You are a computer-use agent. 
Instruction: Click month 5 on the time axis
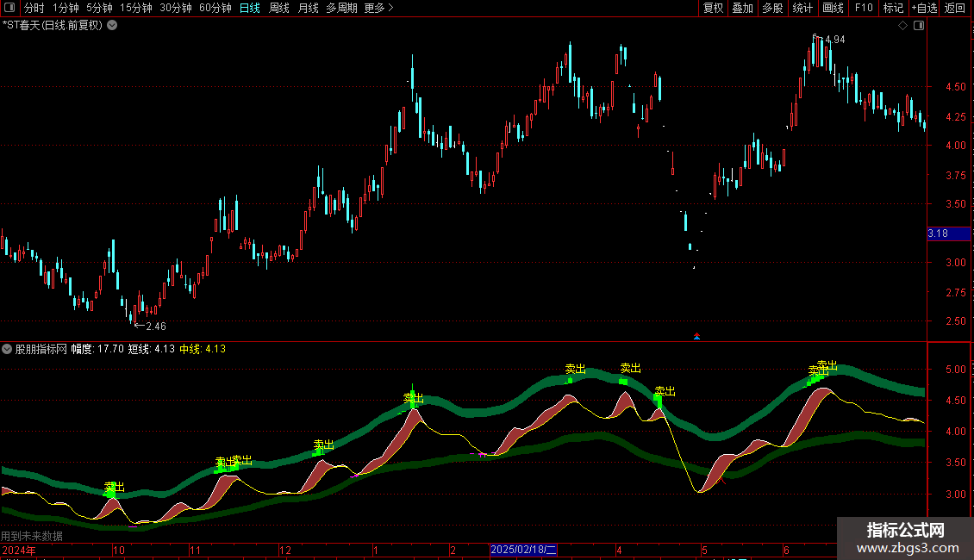[704, 550]
